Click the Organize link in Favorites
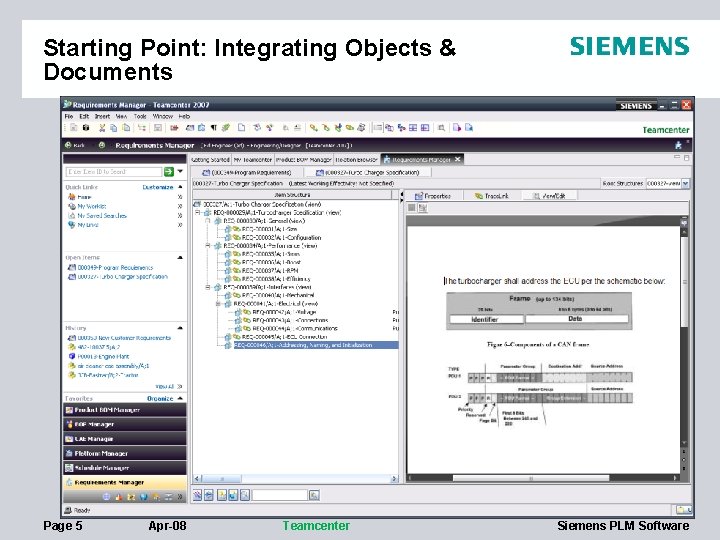The height and width of the screenshot is (540, 720). 160,399
